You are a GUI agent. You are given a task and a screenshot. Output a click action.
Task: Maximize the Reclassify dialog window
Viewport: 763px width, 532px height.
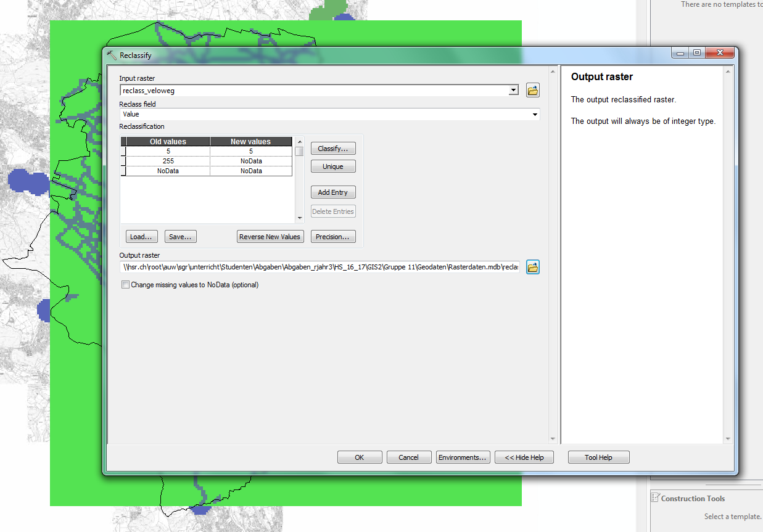click(697, 54)
